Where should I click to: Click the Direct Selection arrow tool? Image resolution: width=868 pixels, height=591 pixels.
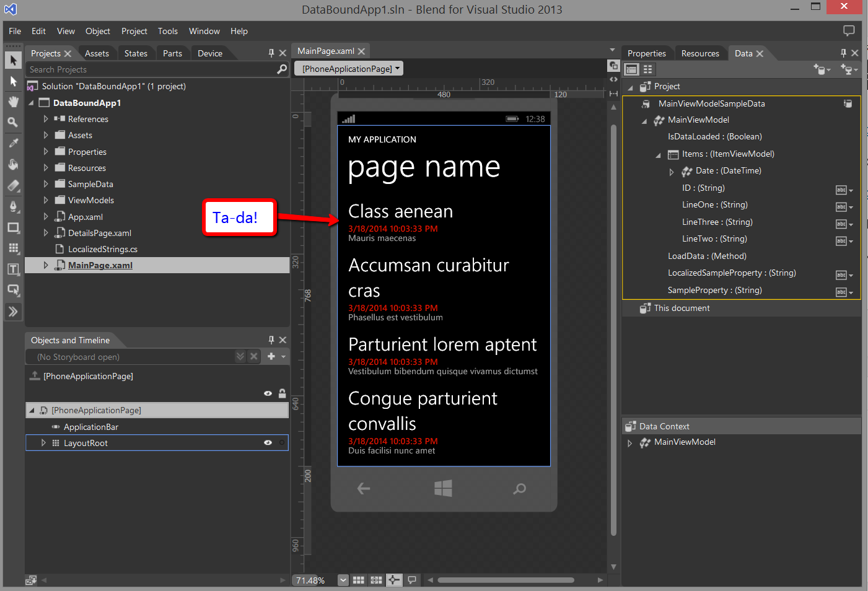13,81
